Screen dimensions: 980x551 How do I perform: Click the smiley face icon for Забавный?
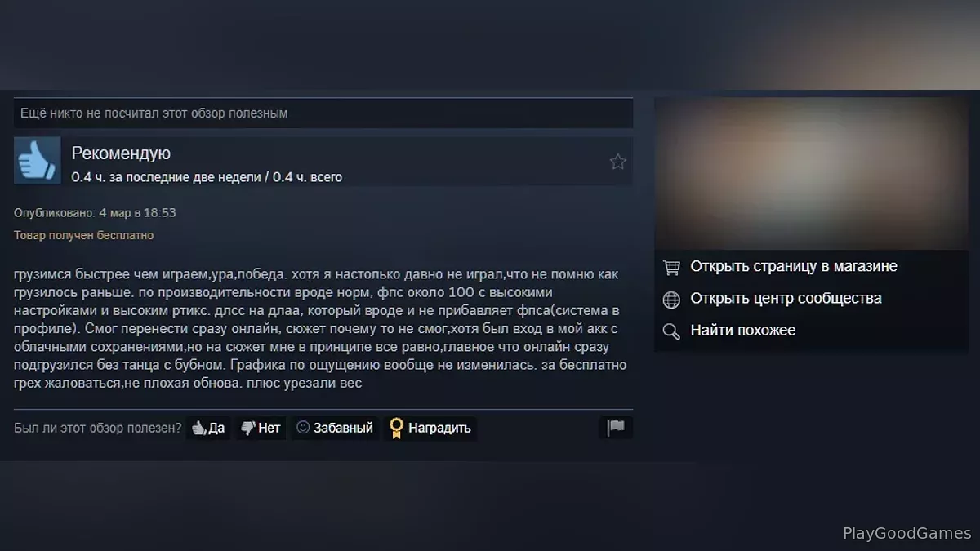303,427
